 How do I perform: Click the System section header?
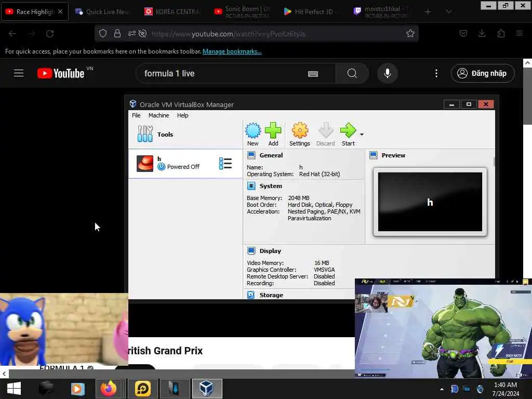pos(270,186)
